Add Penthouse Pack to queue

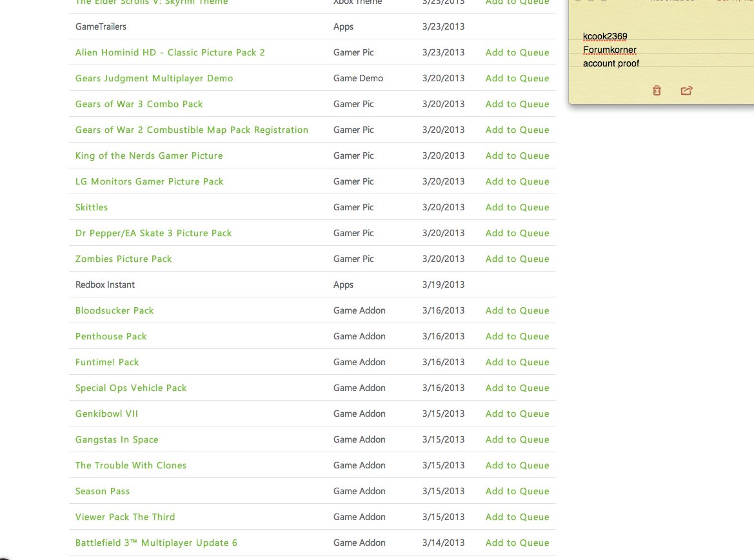[x=517, y=336]
